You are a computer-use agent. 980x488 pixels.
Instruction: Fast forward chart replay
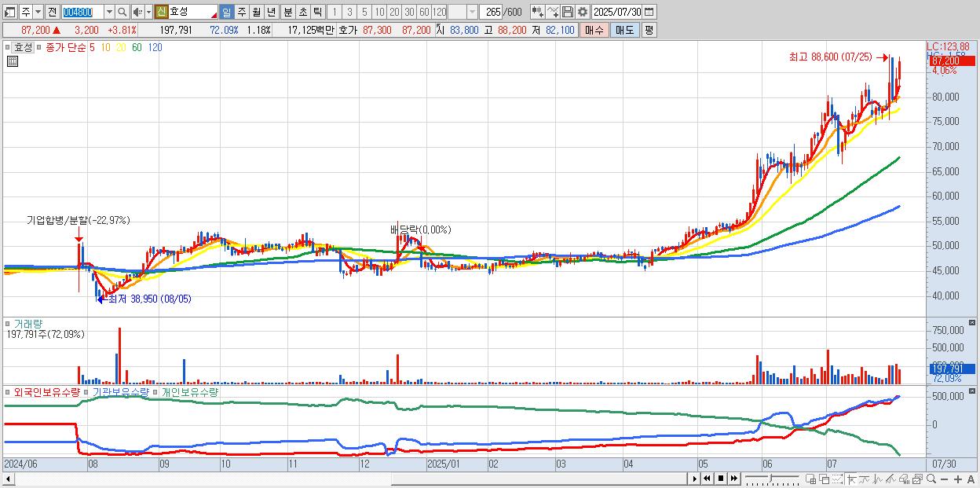pyautogui.click(x=734, y=479)
